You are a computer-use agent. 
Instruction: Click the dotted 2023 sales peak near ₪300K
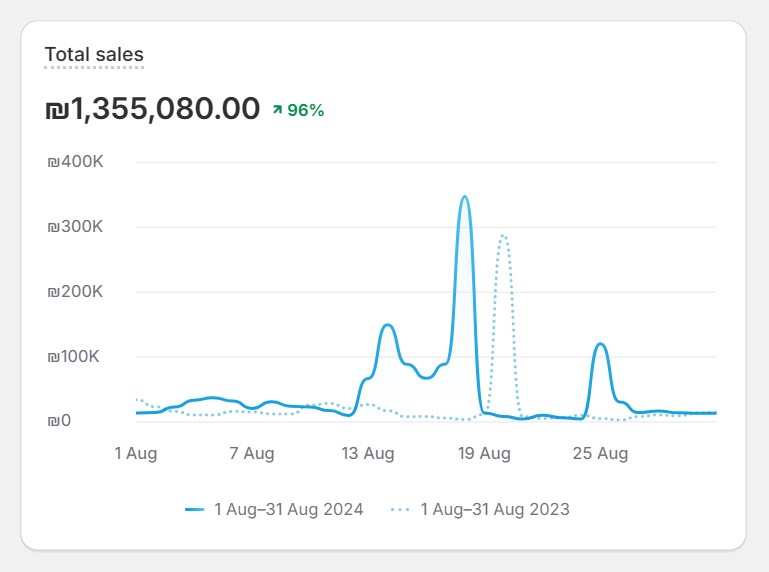[503, 236]
